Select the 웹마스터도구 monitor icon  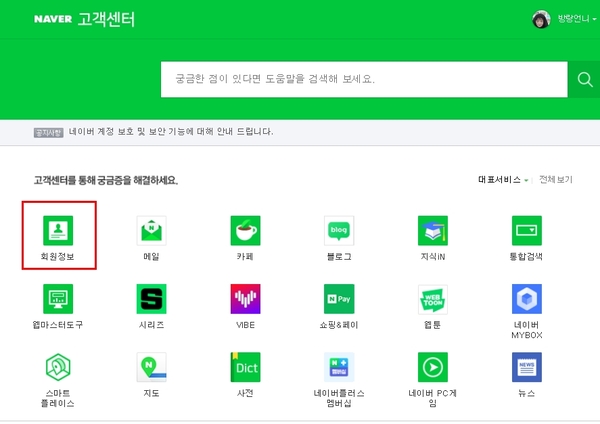[58, 299]
